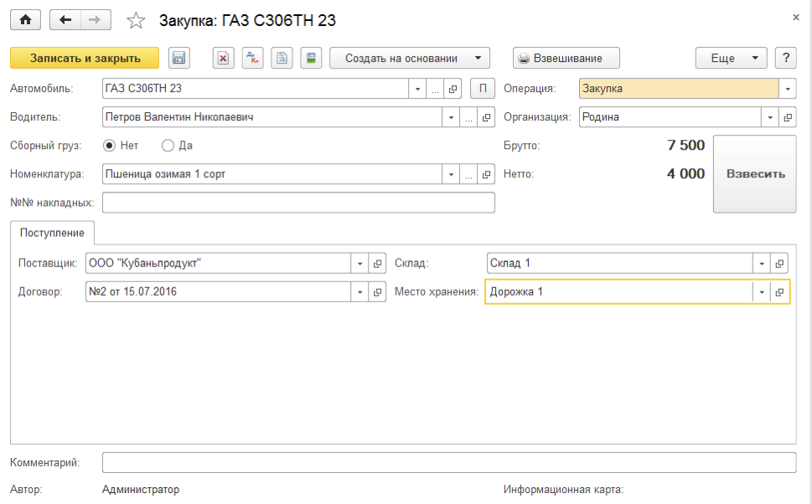Click the Водитель field with Петров Валентин Николаевич

272,117
